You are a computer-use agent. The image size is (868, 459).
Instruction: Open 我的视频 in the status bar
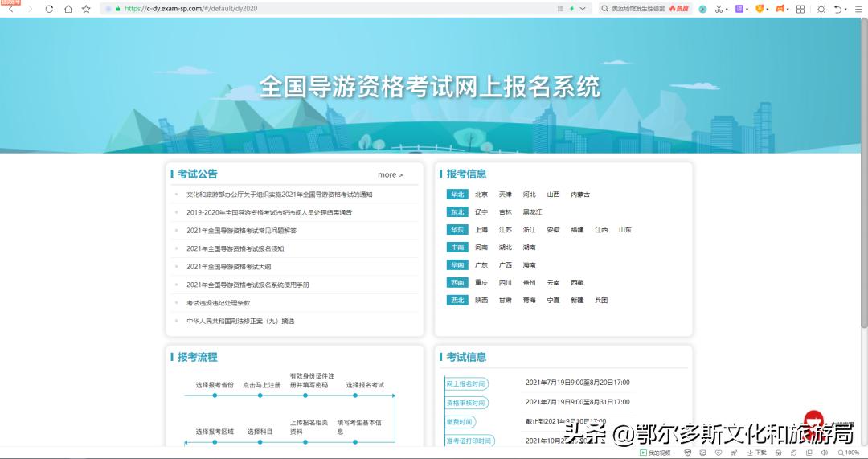[x=655, y=453]
